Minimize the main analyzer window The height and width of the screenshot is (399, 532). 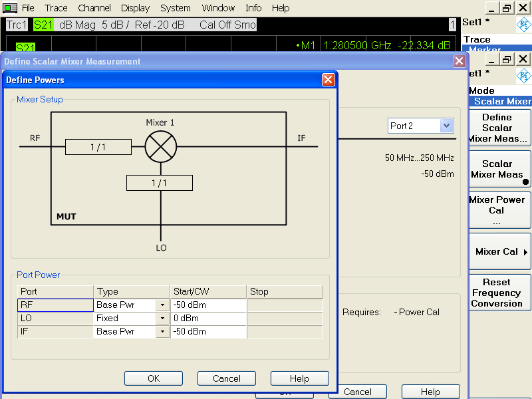[x=492, y=8]
